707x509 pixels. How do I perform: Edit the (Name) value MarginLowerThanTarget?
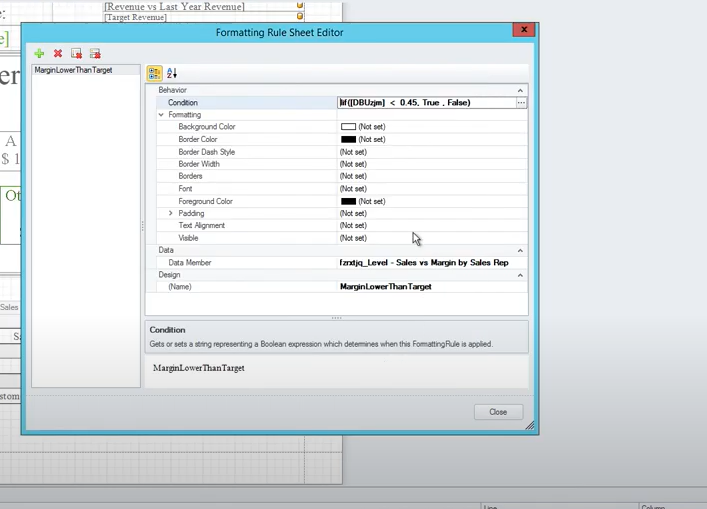pyautogui.click(x=432, y=287)
